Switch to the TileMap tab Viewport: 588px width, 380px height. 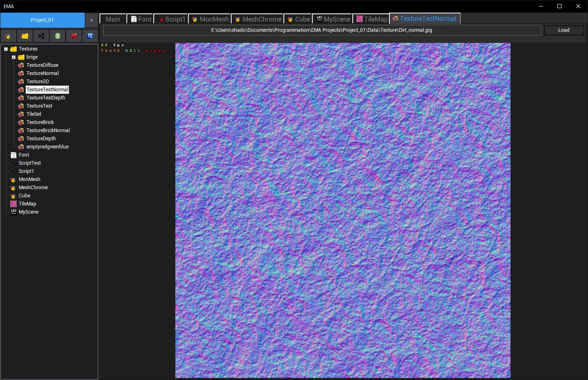pyautogui.click(x=371, y=19)
